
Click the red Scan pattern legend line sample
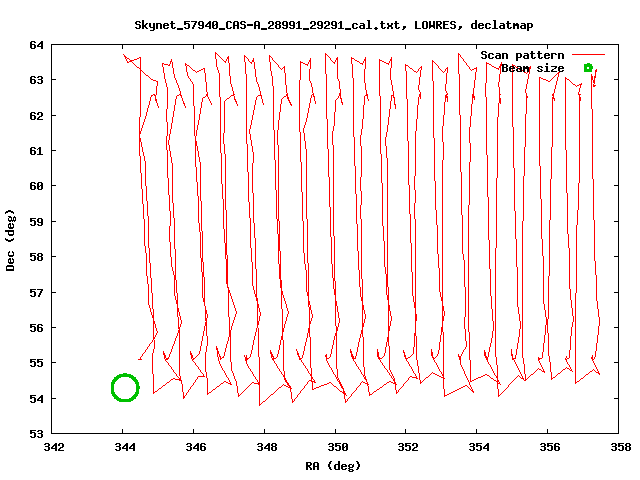point(588,54)
